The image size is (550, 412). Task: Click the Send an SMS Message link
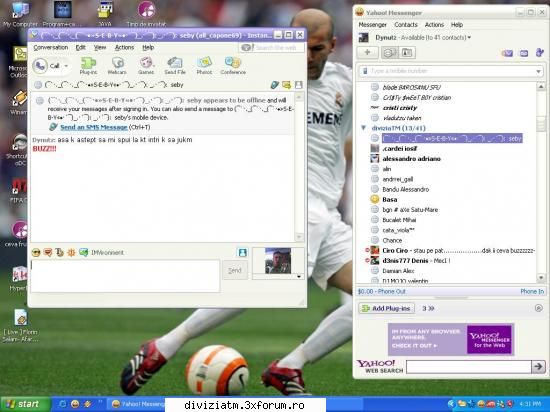[94, 127]
